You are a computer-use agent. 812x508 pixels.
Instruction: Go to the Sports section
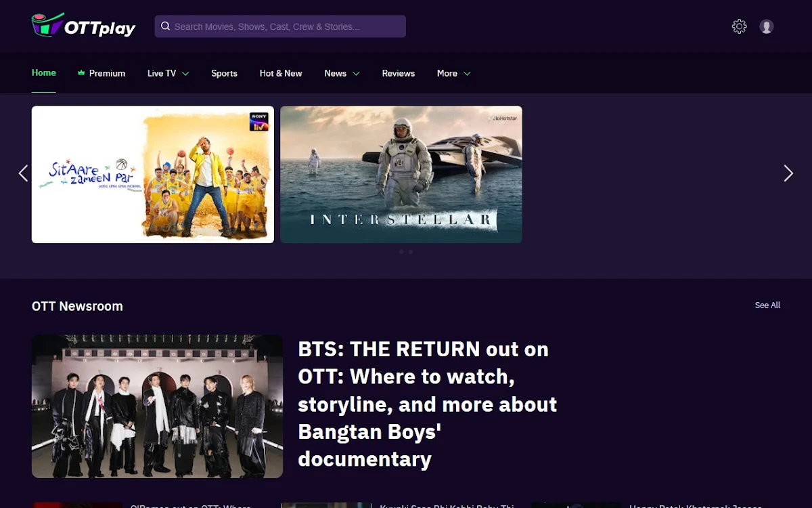click(224, 73)
